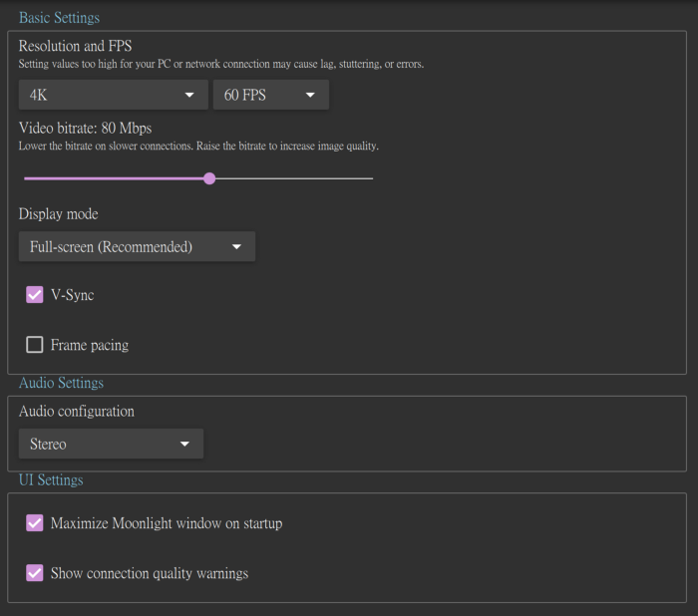Click the Display mode label

[59, 214]
